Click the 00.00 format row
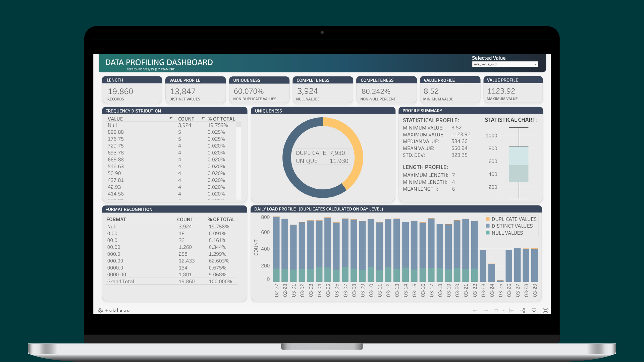 (x=172, y=247)
